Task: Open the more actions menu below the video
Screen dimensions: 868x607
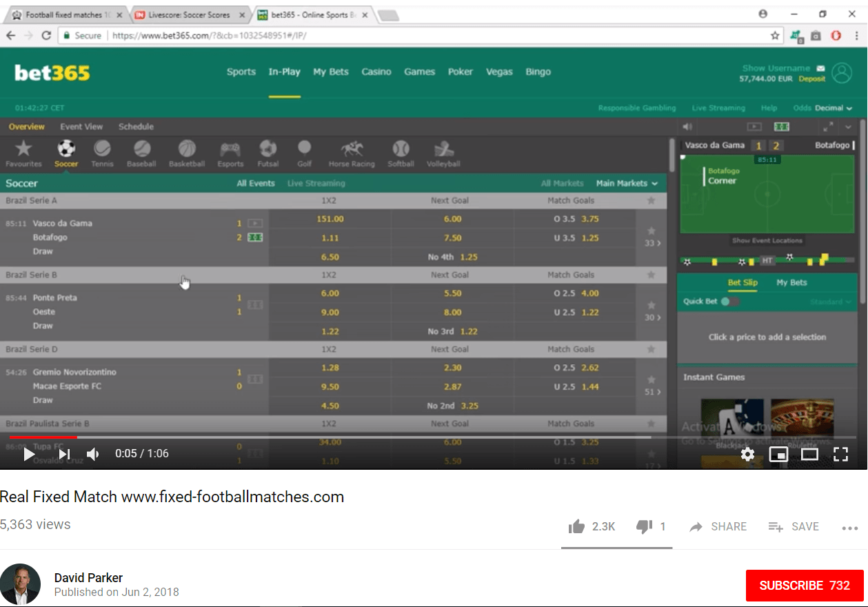Action: (x=849, y=528)
